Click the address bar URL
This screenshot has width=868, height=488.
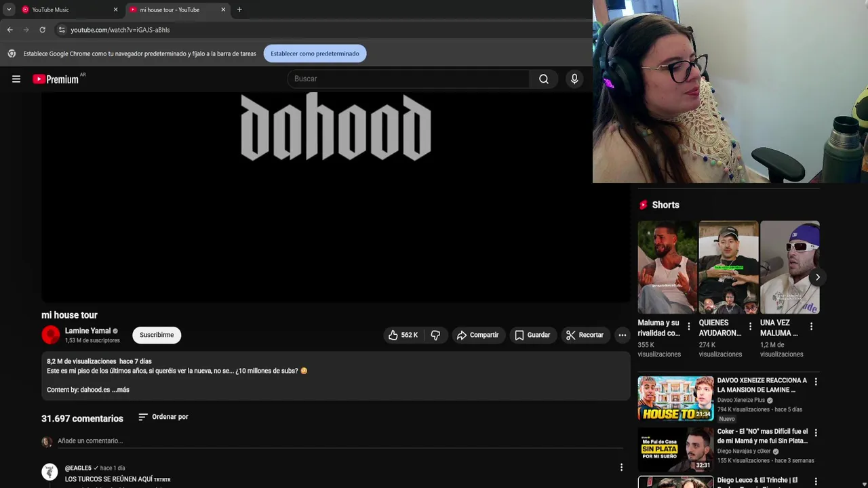[120, 30]
